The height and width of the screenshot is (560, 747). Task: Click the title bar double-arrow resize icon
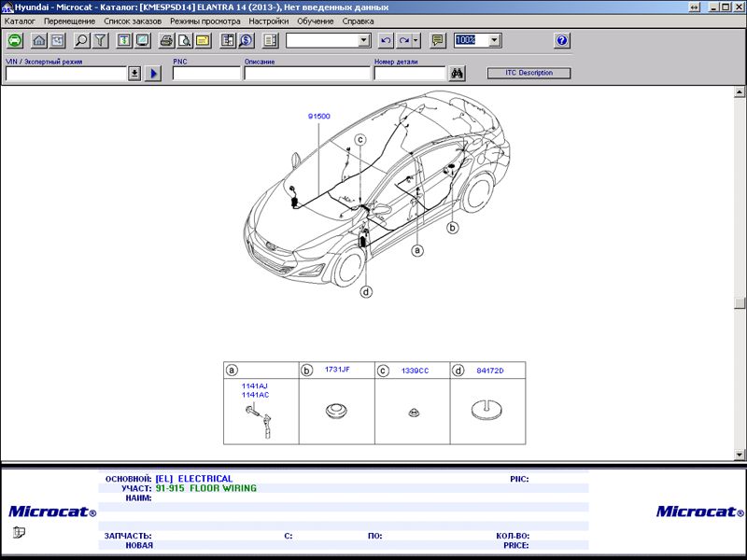[x=695, y=7]
